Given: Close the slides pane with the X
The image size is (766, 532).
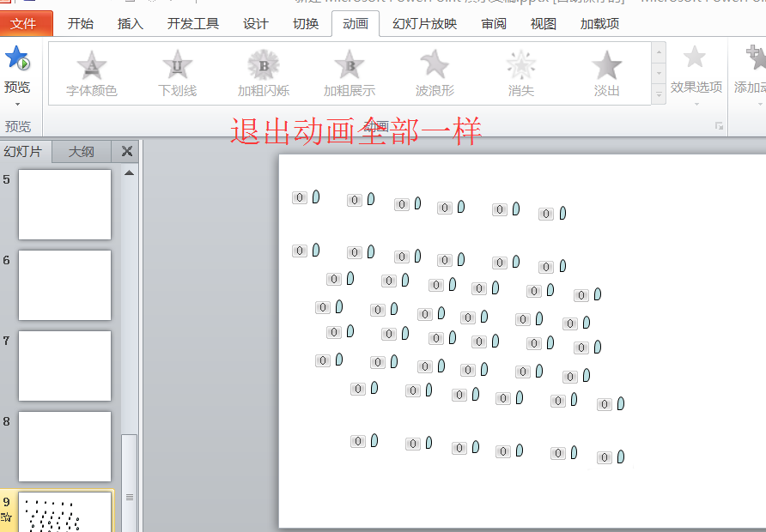Looking at the screenshot, I should pos(125,151).
